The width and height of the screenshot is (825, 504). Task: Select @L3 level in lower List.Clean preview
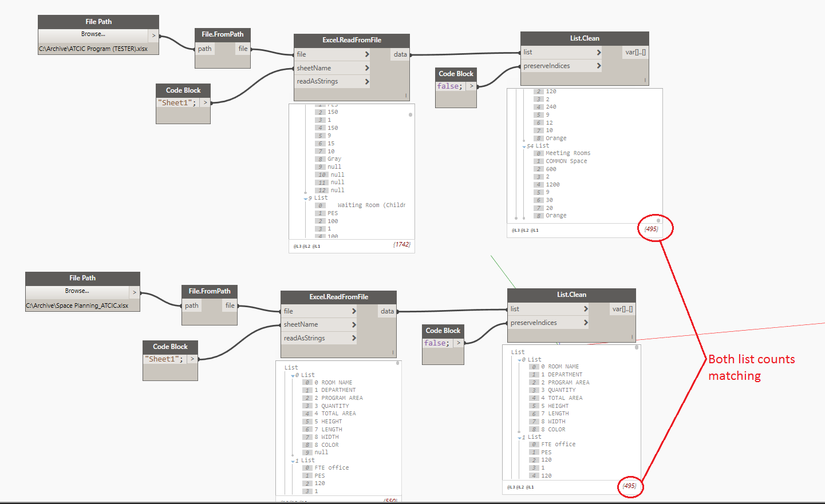511,487
